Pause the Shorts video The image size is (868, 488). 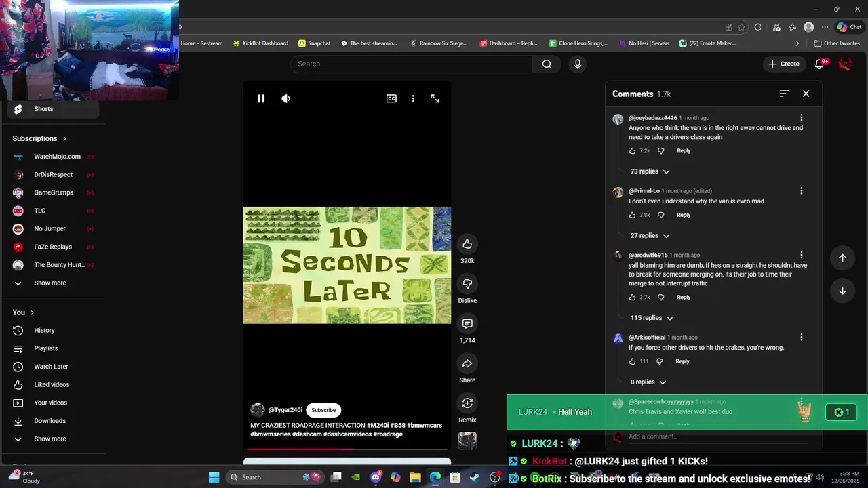[261, 98]
